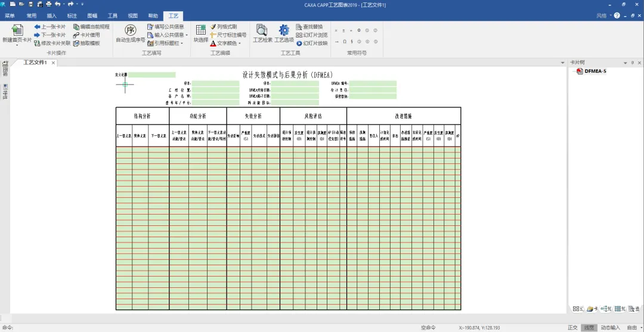Open the 帮助 ribbon tab
Screen dimensions: 644x332
click(153, 15)
